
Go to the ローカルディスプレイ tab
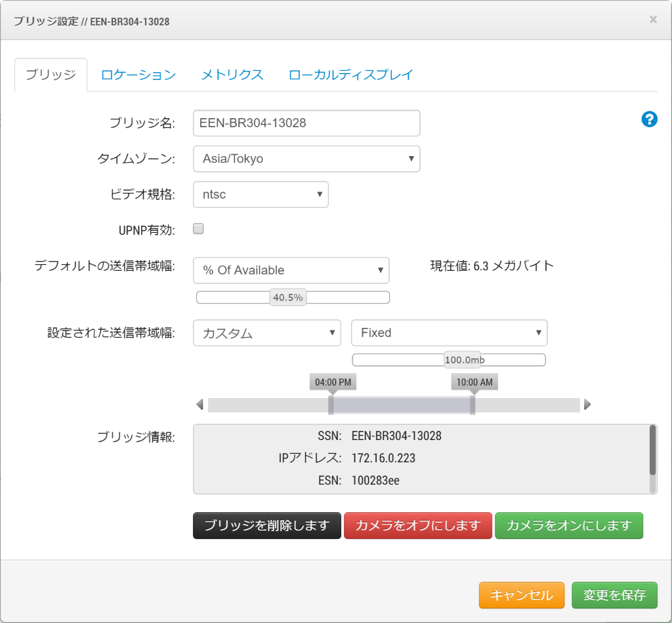tap(350, 75)
